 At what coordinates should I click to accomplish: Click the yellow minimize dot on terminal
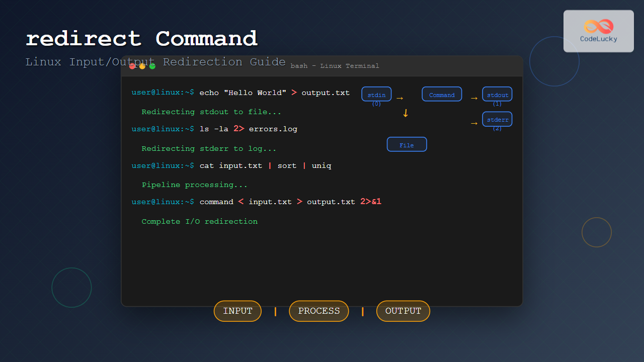tap(142, 66)
